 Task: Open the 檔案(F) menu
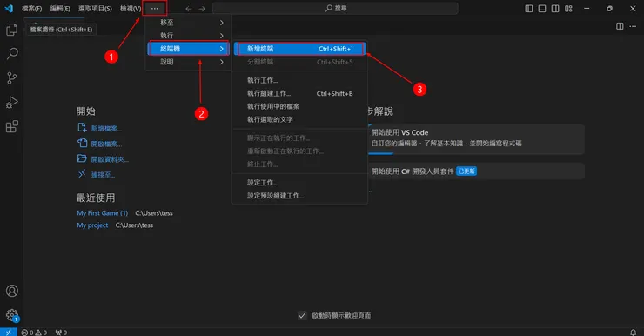pos(31,9)
